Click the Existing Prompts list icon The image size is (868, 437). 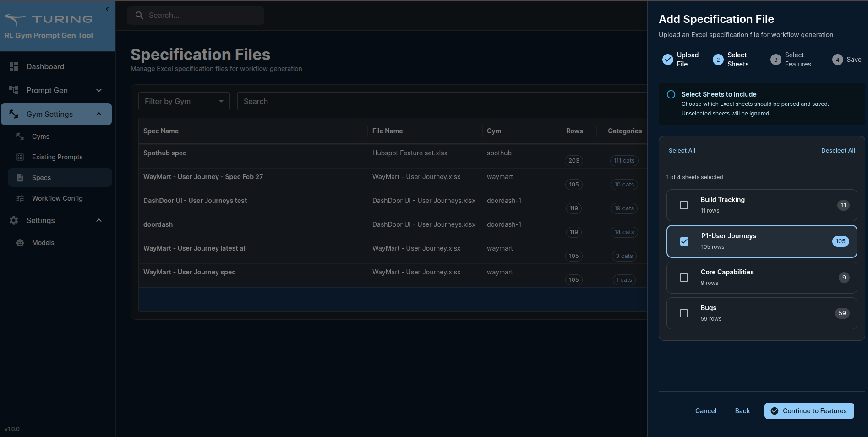[20, 157]
